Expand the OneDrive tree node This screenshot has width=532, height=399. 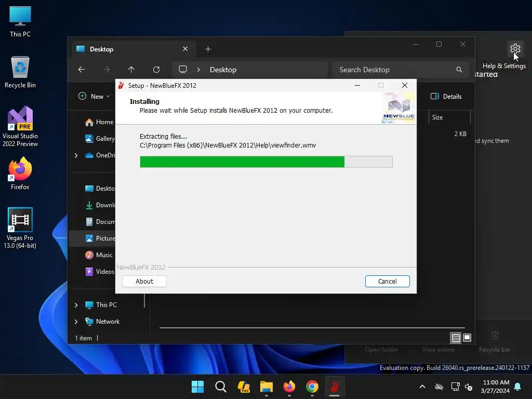(x=76, y=155)
